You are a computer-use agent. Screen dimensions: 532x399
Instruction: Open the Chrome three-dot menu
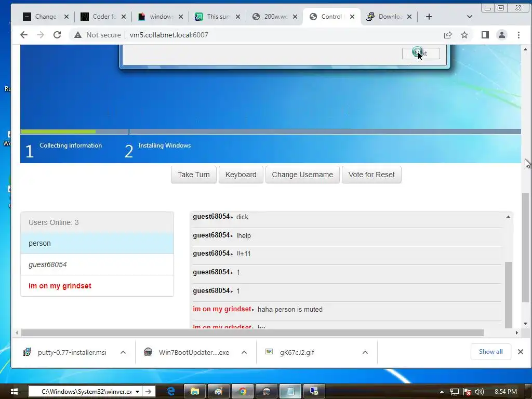[518, 35]
